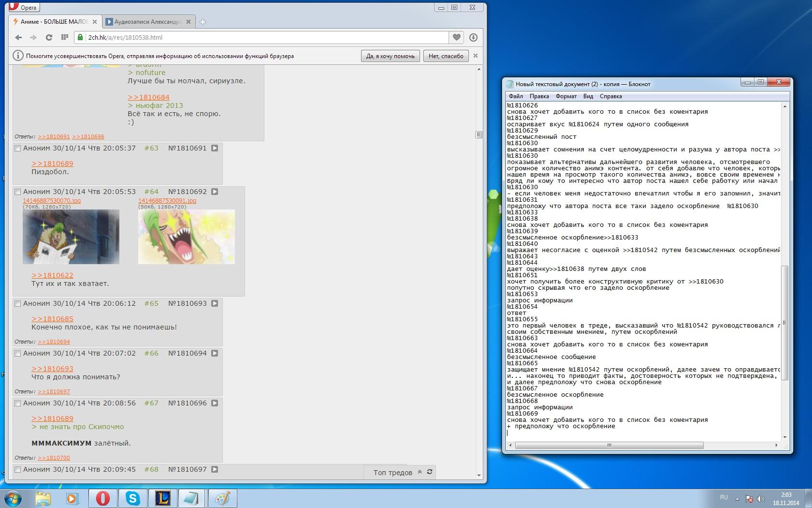The width and height of the screenshot is (812, 508).
Task: Open the file link 14146887530091.jpg
Action: pos(167,200)
